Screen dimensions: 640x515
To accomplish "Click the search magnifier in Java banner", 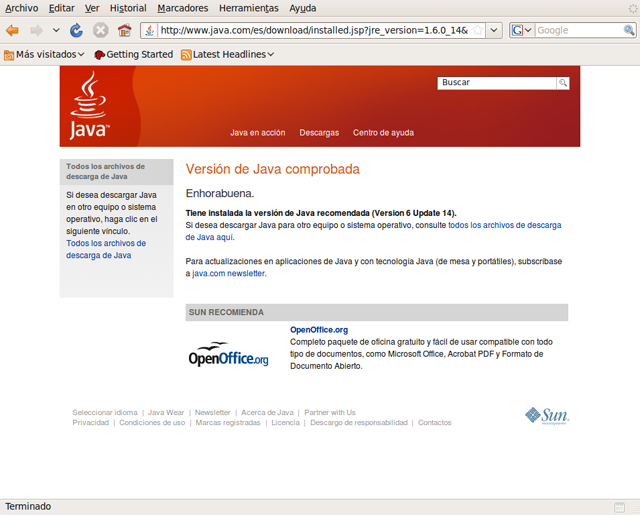I will [x=563, y=83].
